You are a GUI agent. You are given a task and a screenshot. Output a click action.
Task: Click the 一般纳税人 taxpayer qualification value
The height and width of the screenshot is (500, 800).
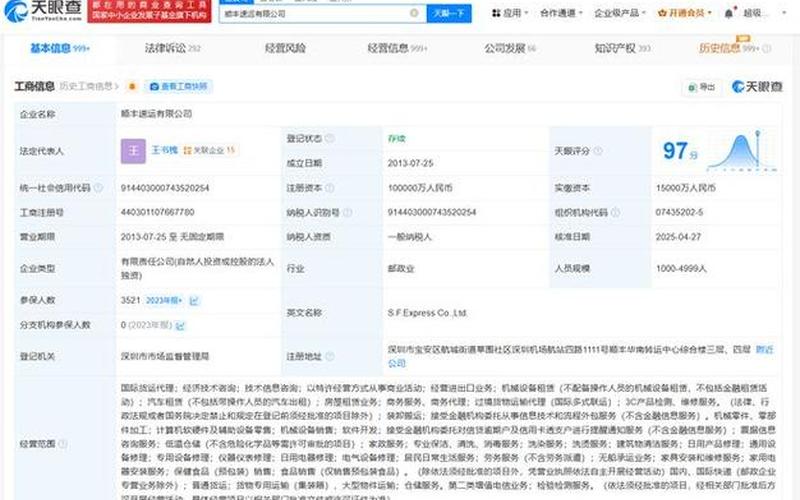click(x=410, y=237)
